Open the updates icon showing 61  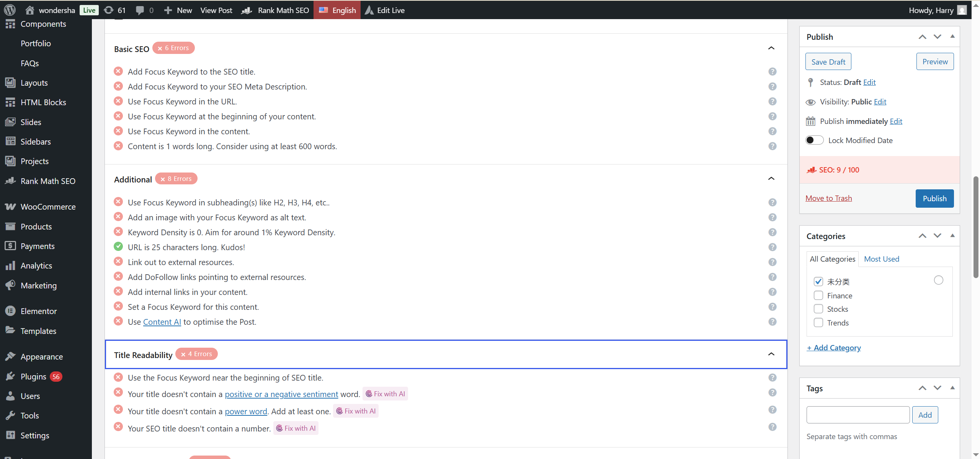pos(114,10)
